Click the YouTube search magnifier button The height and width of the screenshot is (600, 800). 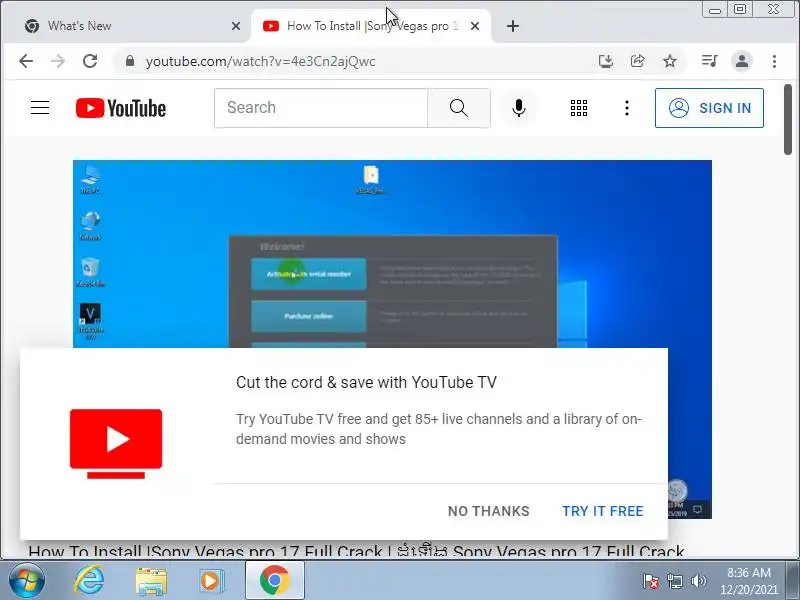(x=459, y=108)
